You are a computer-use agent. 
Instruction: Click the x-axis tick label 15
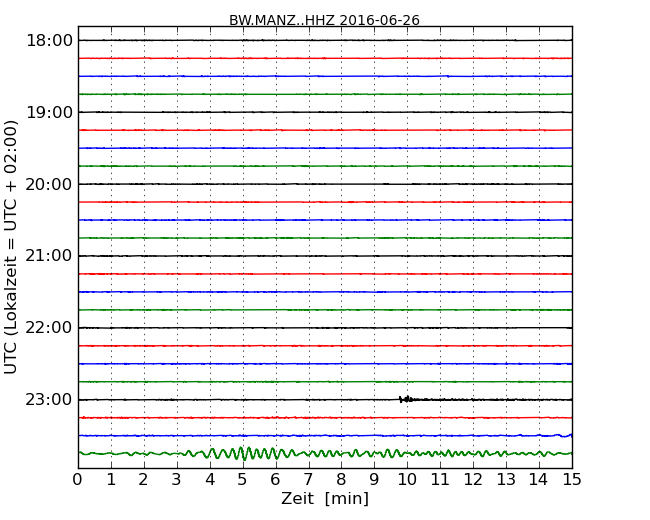[x=572, y=480]
